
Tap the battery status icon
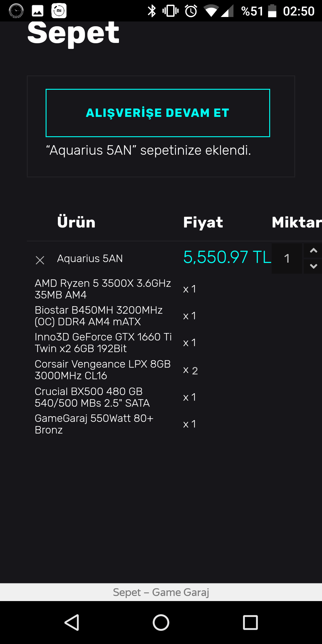coord(272,11)
